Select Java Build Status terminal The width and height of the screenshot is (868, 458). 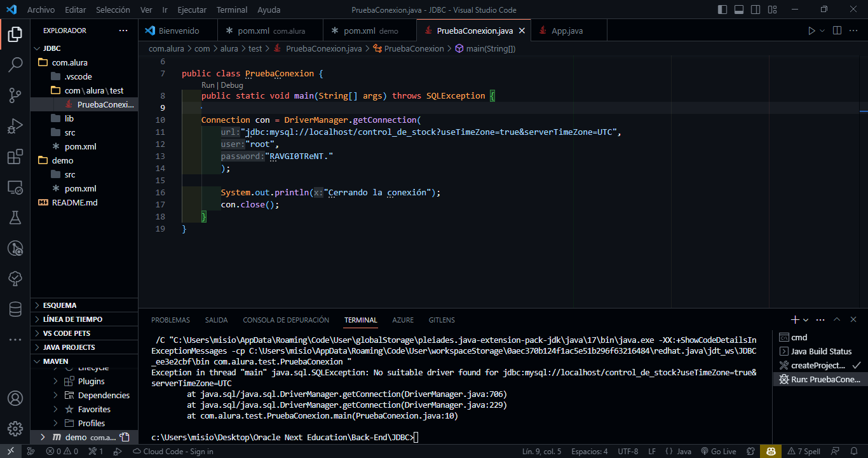[x=819, y=351]
